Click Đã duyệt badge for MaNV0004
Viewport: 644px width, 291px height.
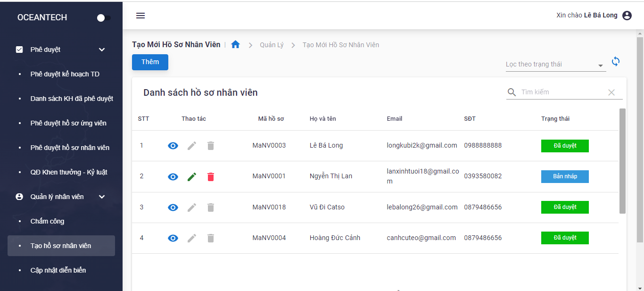point(565,238)
